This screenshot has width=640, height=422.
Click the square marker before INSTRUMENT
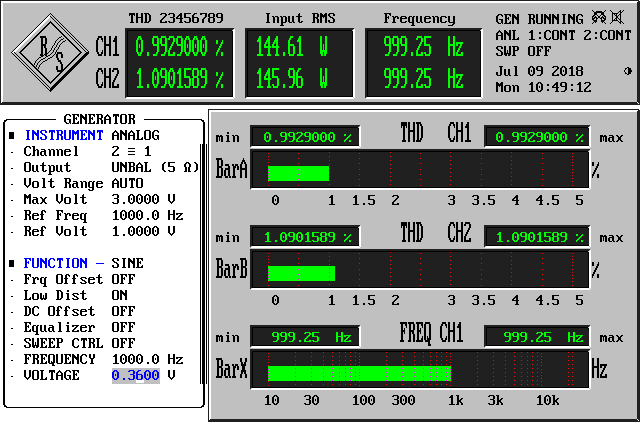(12, 135)
